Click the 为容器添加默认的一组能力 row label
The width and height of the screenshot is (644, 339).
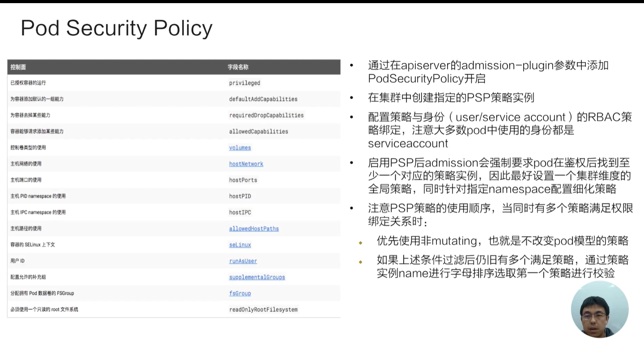[37, 99]
